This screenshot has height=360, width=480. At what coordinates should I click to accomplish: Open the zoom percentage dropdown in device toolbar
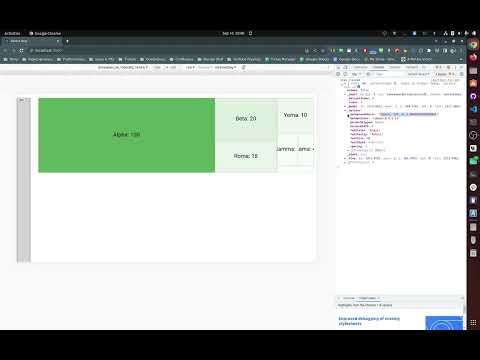(190, 67)
